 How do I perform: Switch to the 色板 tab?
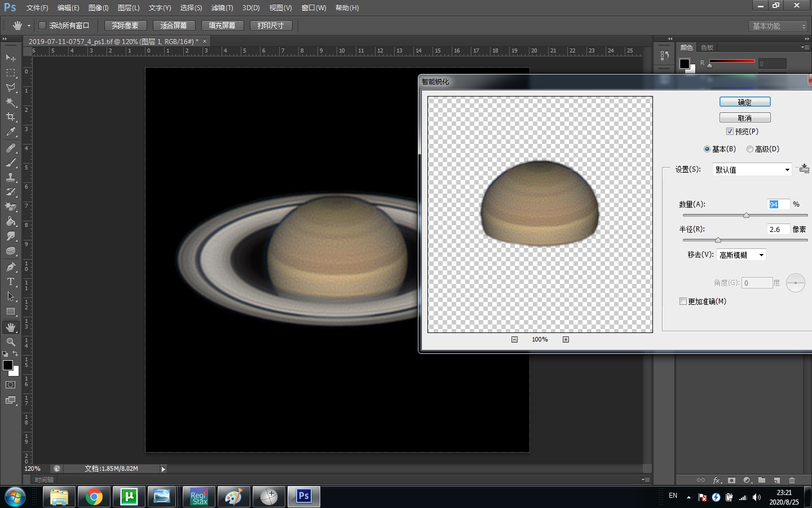[707, 47]
